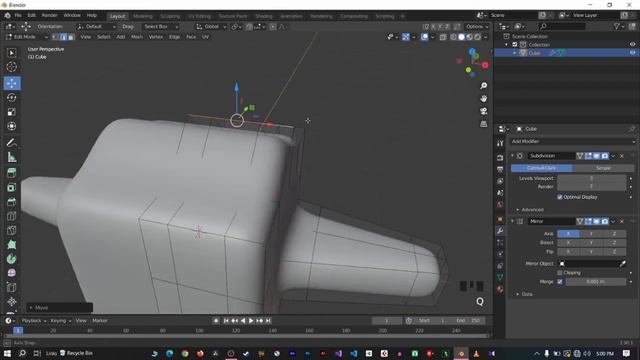Select the Spin tool

(12, 259)
